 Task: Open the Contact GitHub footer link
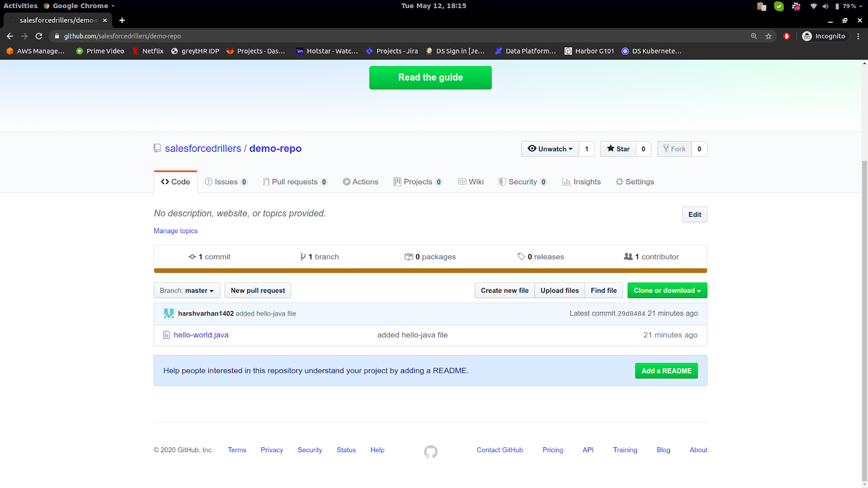click(x=500, y=450)
